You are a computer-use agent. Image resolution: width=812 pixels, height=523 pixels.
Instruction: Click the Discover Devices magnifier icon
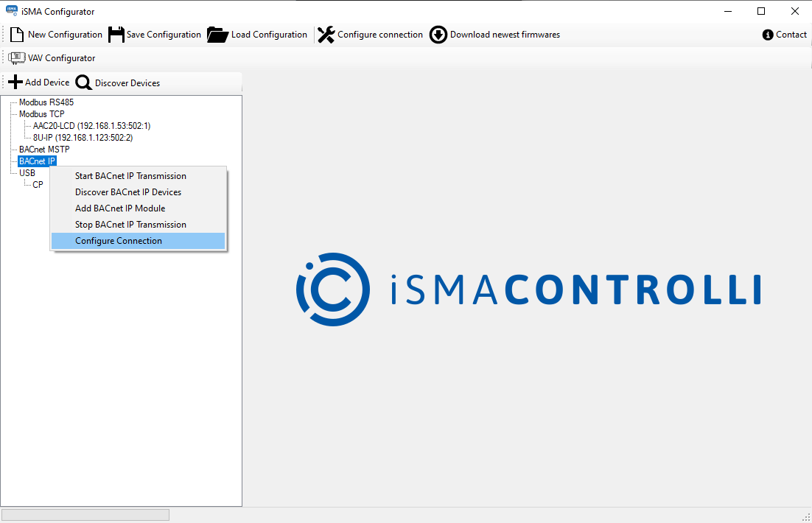tap(84, 83)
